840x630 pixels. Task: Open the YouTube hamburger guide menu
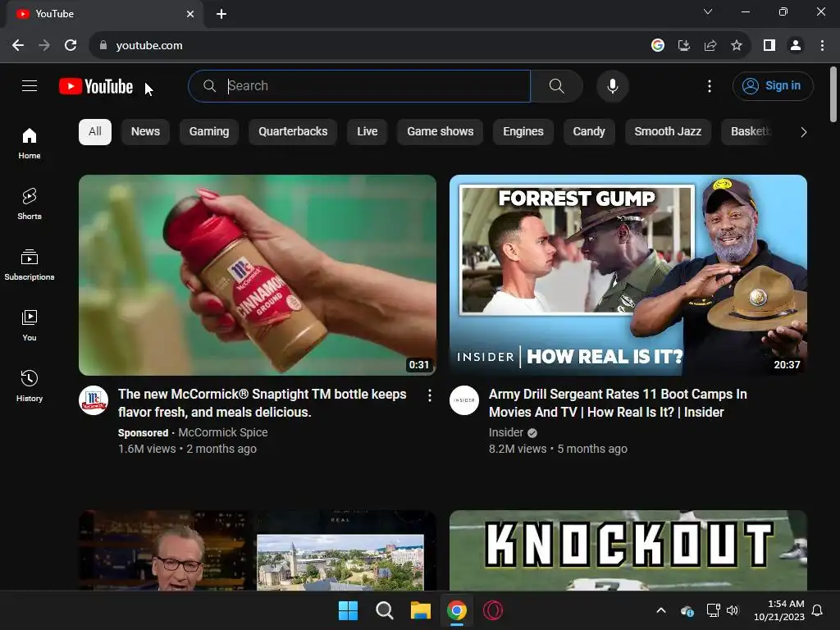[30, 85]
